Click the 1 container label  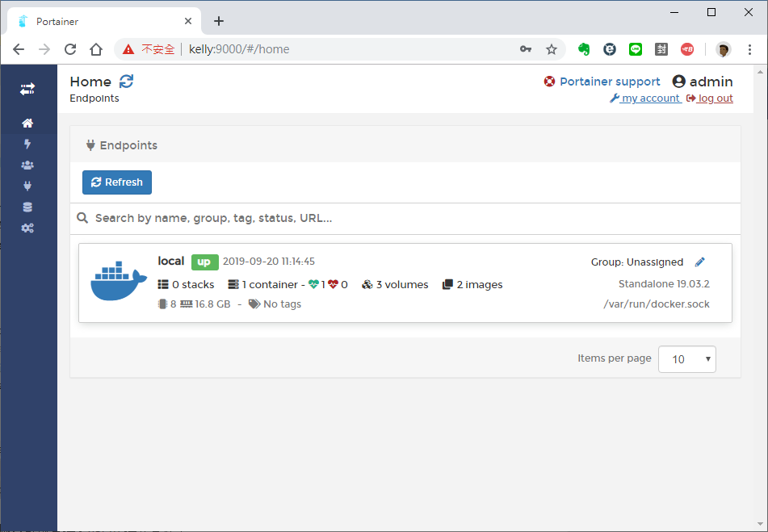[x=270, y=284]
